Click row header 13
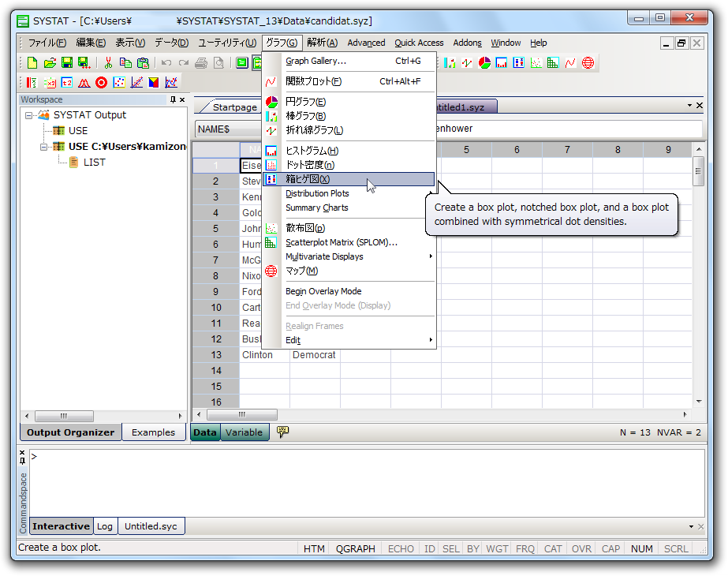 point(216,355)
